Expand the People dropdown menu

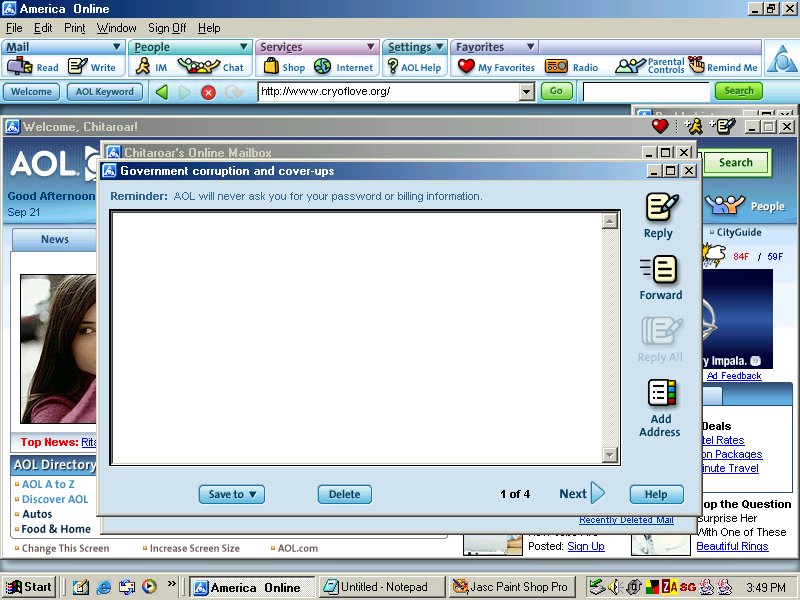(244, 47)
